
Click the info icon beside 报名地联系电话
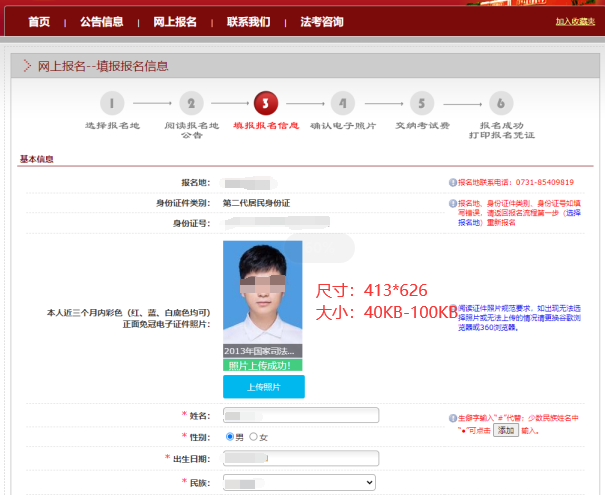point(452,183)
